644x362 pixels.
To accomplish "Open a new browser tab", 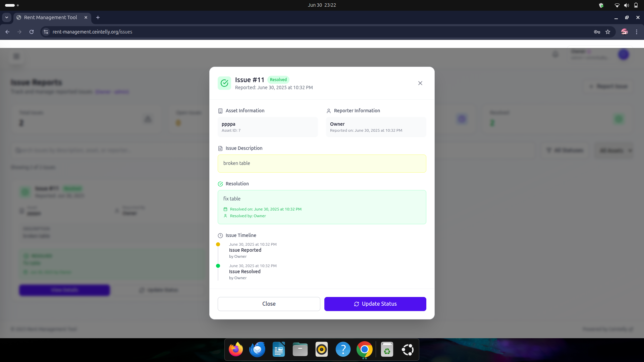I will (x=98, y=17).
